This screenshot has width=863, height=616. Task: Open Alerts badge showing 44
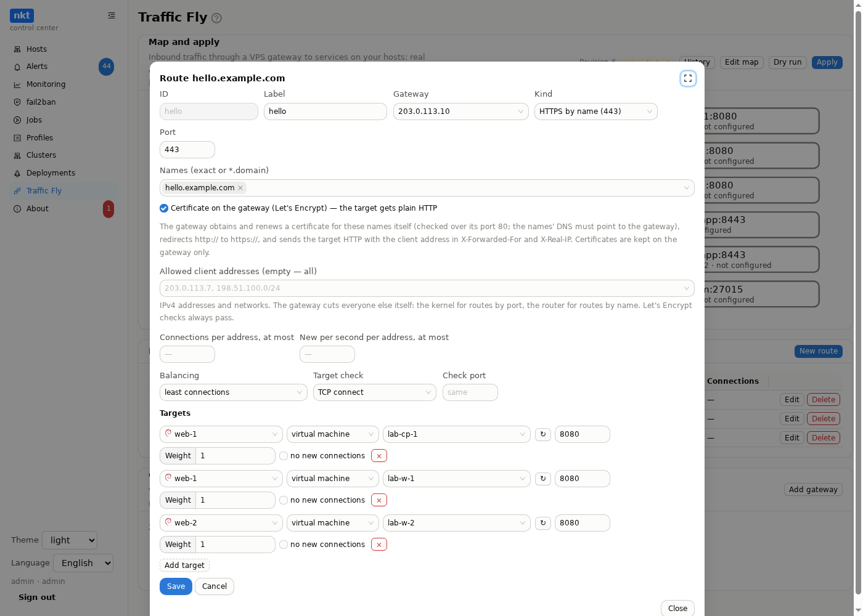[x=106, y=67]
